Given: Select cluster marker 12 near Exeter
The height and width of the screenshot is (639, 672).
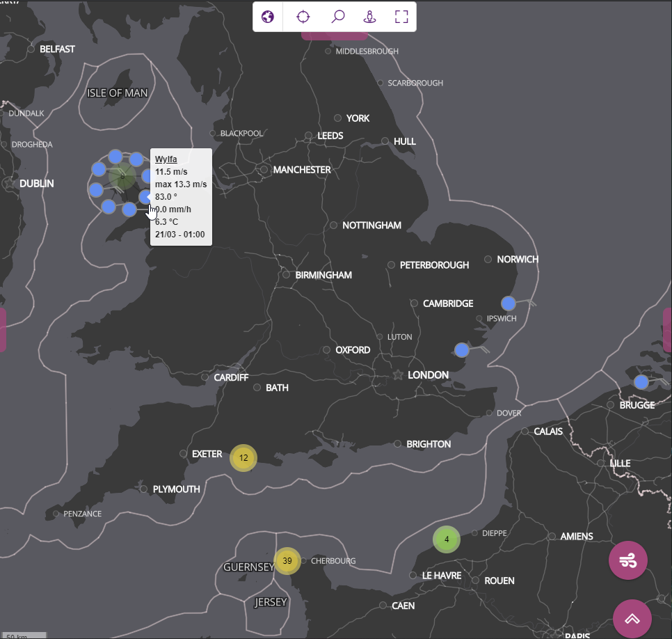Looking at the screenshot, I should [243, 458].
